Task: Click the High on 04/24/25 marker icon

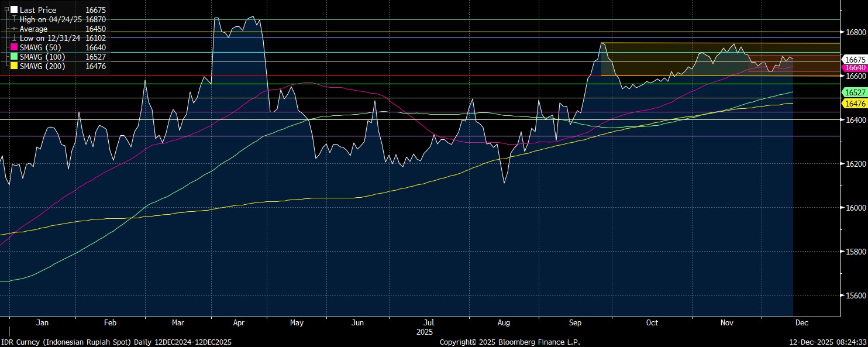Action: tap(14, 19)
